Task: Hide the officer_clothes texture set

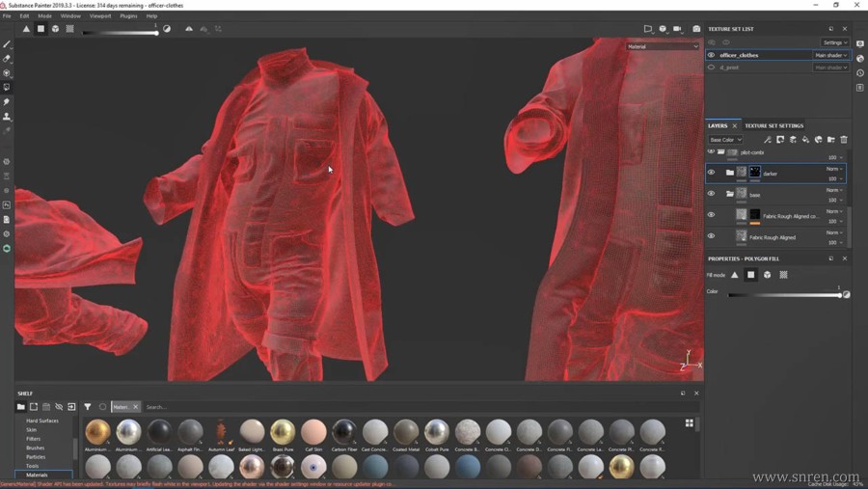Action: coord(712,55)
